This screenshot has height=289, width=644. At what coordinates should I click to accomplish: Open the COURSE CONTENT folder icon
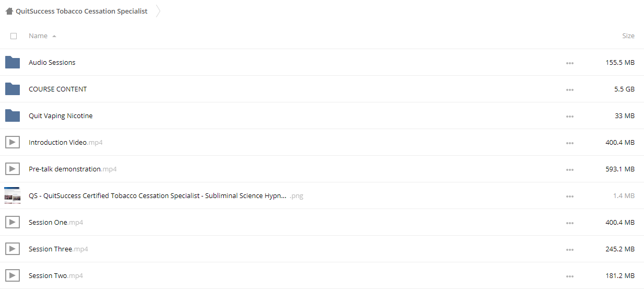(x=13, y=89)
